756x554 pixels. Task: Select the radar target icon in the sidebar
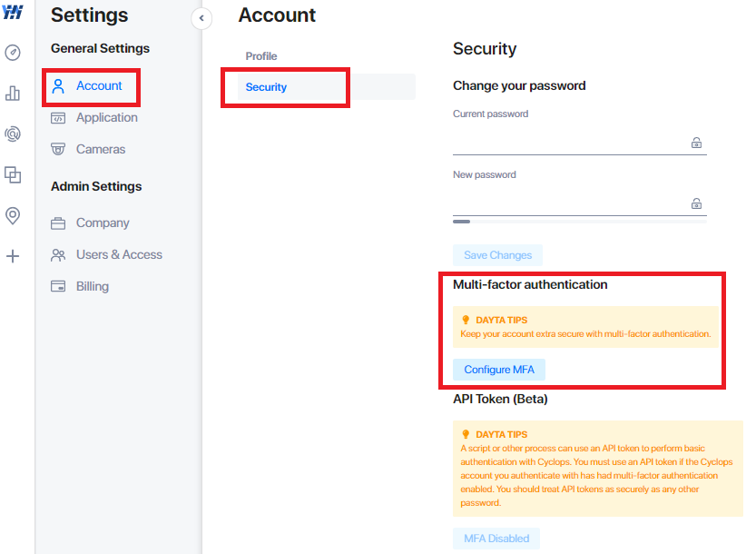coord(13,134)
